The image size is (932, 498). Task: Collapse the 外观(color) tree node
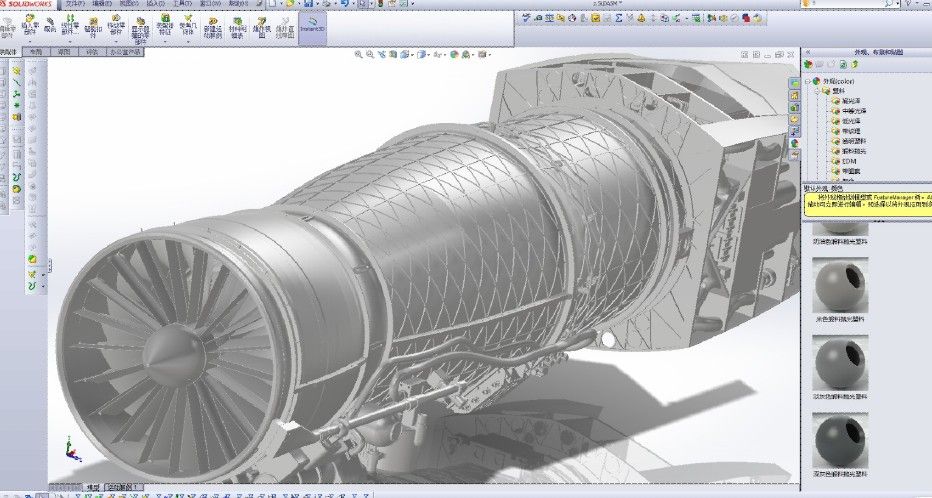[808, 81]
